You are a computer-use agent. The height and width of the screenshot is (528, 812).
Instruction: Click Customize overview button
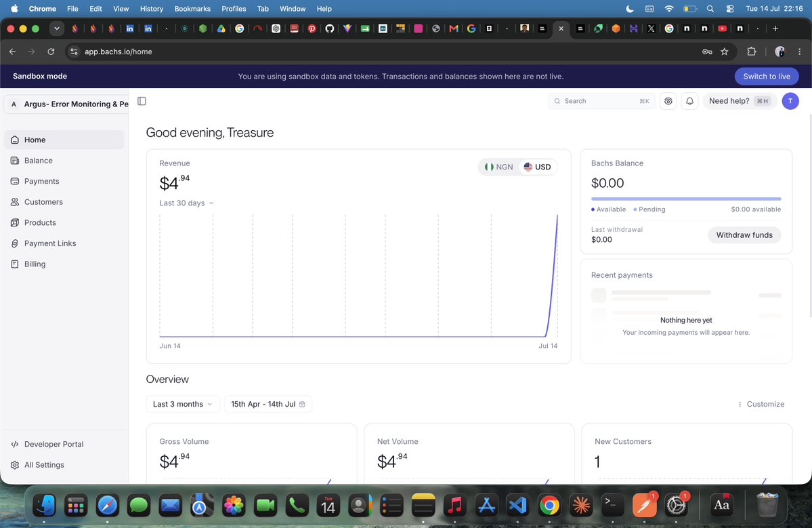(761, 404)
